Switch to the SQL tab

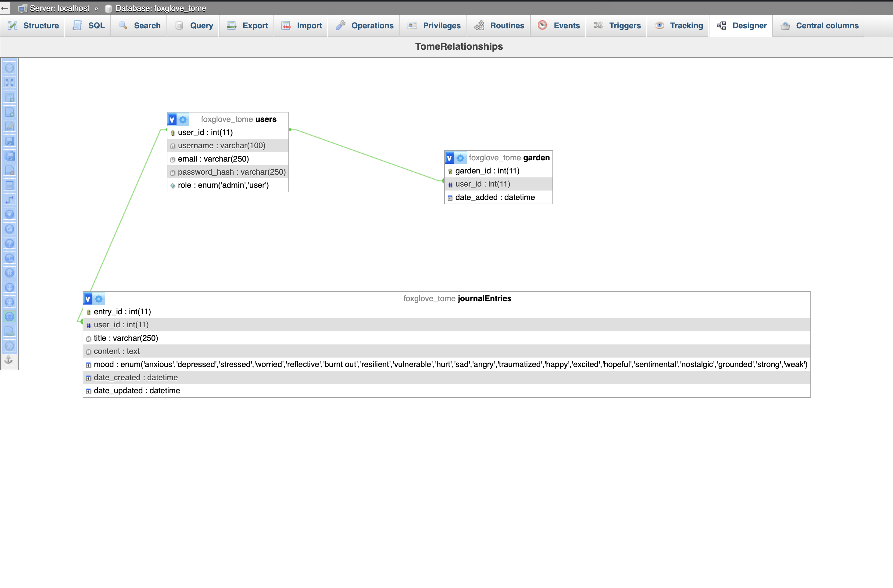tap(88, 26)
